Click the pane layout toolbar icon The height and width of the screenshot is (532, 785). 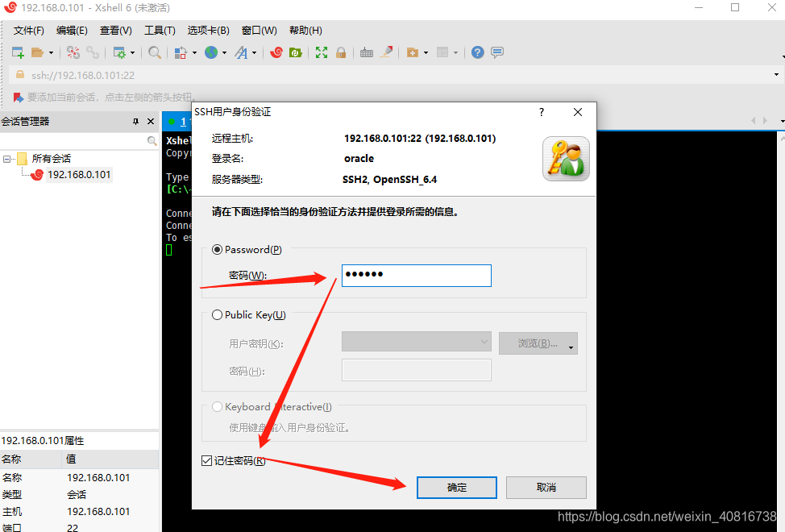(x=442, y=52)
